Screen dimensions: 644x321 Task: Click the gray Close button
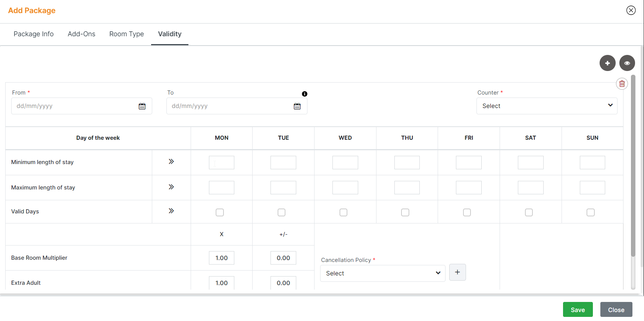[616, 310]
